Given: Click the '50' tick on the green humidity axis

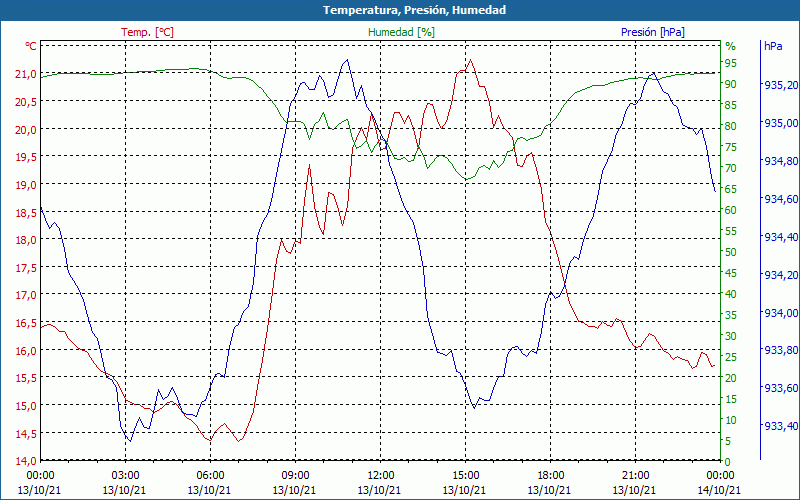Looking at the screenshot, I should click(x=731, y=252).
